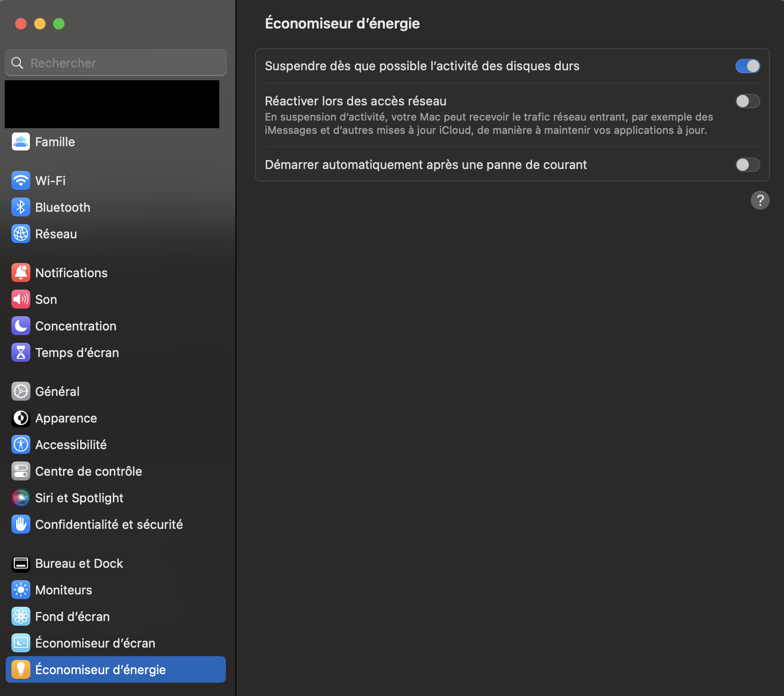Image resolution: width=784 pixels, height=696 pixels.
Task: Open Moniteurs display settings
Action: pos(64,590)
